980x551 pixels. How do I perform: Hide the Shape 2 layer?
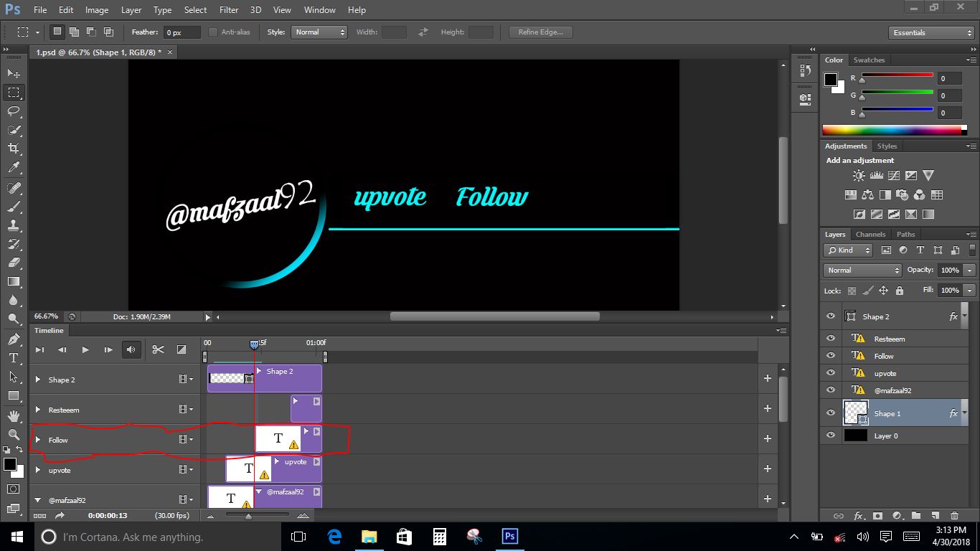831,316
